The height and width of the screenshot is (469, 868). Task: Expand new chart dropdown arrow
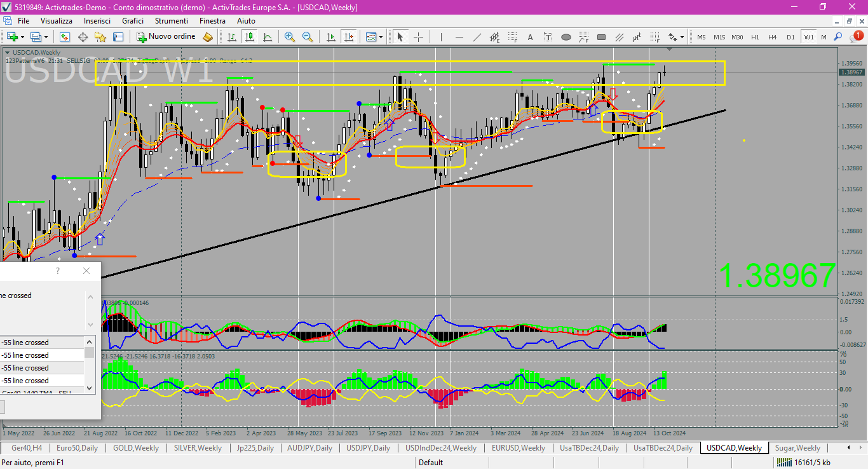point(23,37)
